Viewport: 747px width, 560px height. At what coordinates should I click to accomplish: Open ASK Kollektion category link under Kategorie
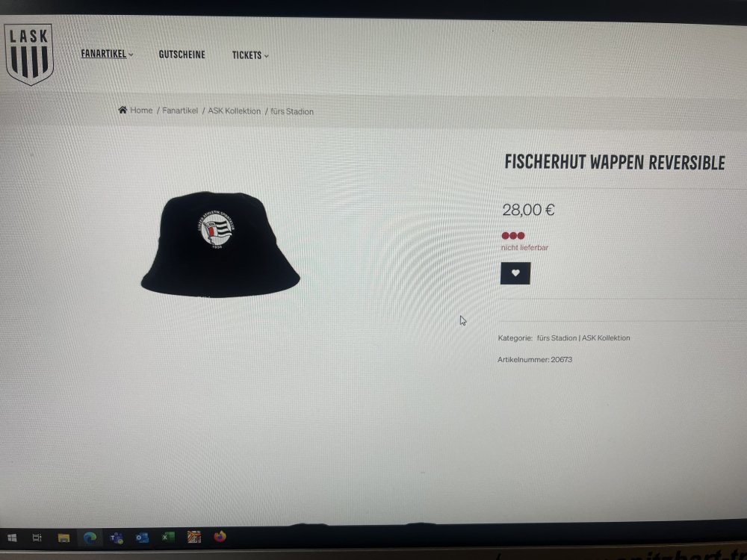606,337
